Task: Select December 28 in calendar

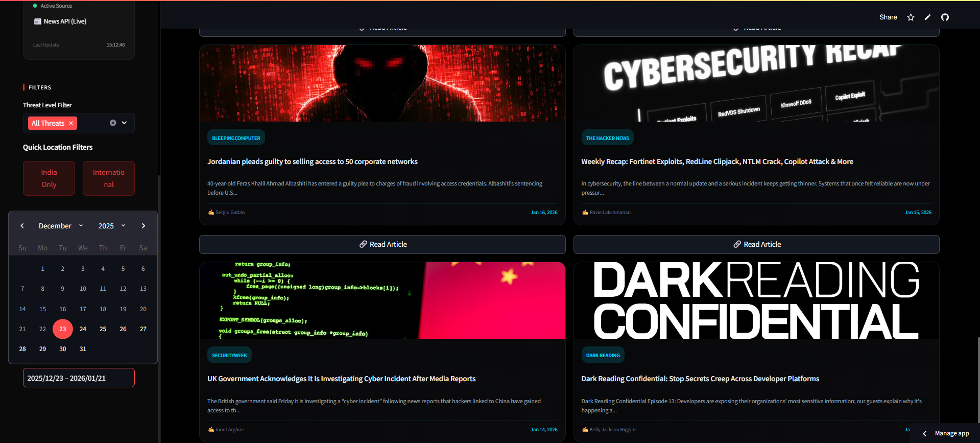Action: [x=22, y=349]
